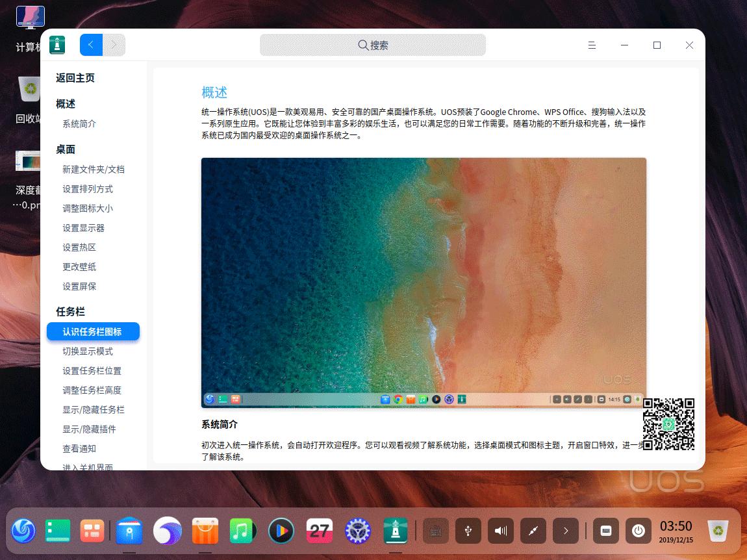The image size is (747, 560).
Task: Open the File Manager from the dock
Action: pos(129,531)
